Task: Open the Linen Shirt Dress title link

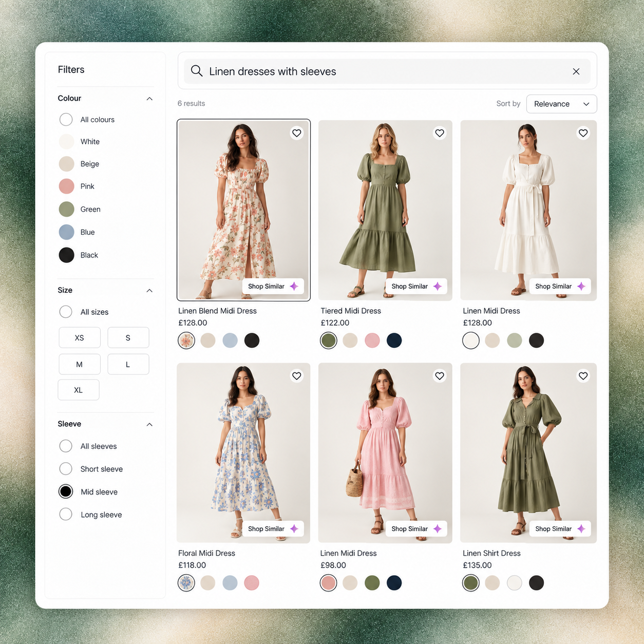Action: coord(491,553)
